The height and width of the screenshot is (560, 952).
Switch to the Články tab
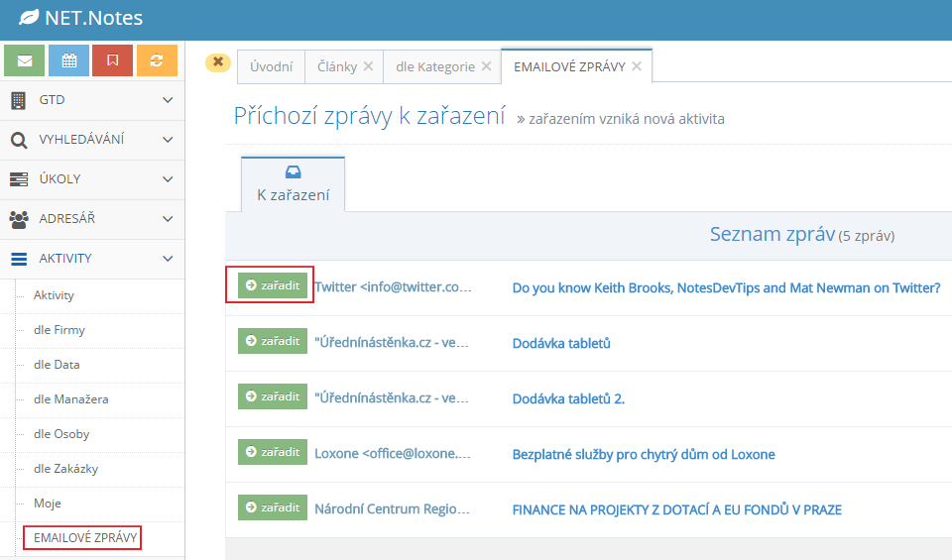(337, 66)
